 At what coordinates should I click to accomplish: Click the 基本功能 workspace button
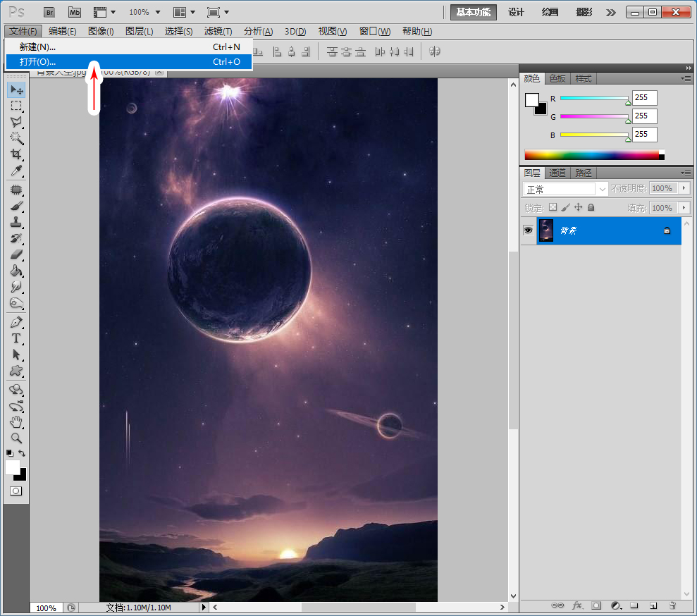(x=474, y=12)
